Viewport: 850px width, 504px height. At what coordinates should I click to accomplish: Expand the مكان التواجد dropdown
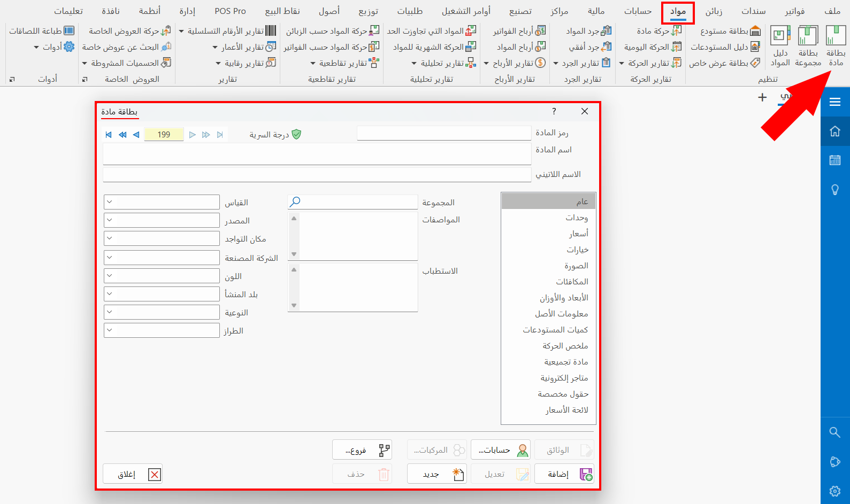[109, 238]
